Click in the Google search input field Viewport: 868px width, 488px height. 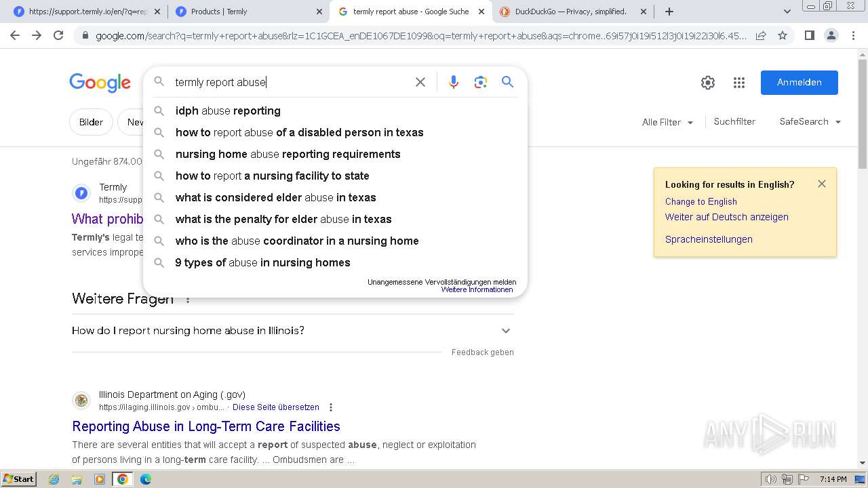292,82
